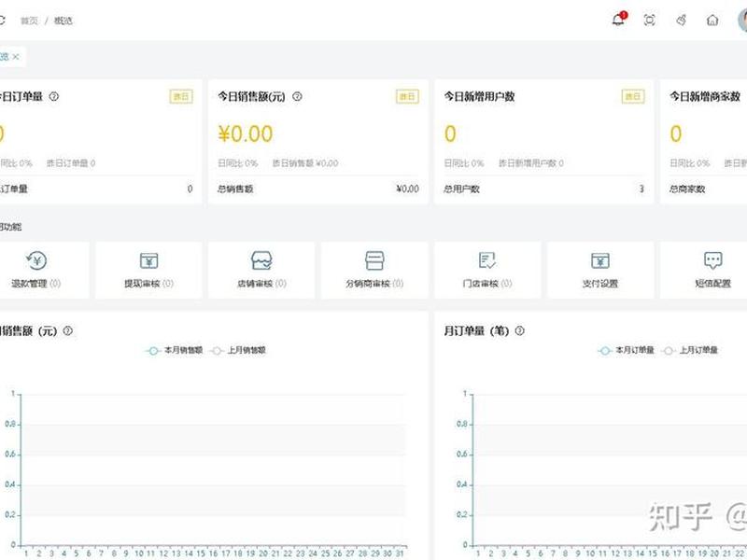Click 首页 breadcrumb link
Image resolution: width=747 pixels, height=560 pixels.
pos(29,21)
